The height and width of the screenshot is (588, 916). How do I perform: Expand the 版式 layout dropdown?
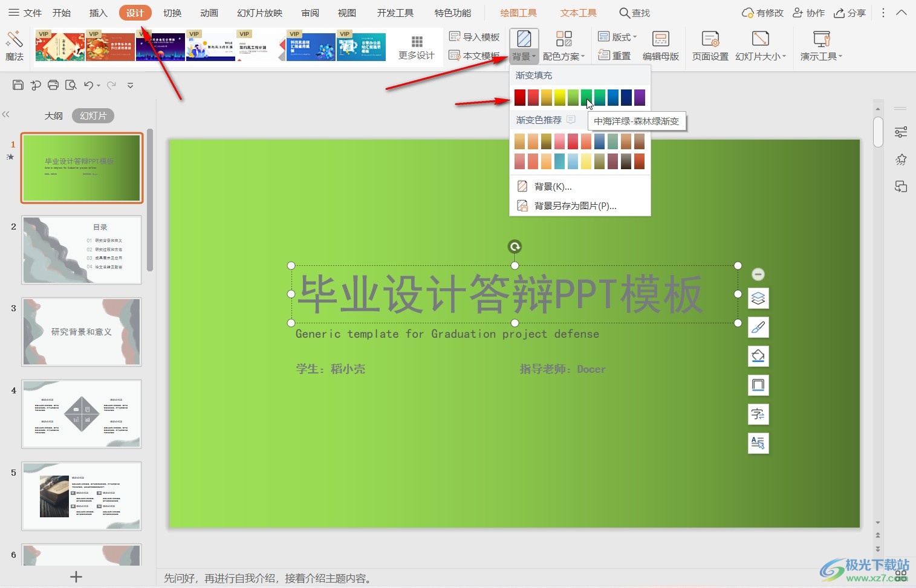click(x=617, y=37)
